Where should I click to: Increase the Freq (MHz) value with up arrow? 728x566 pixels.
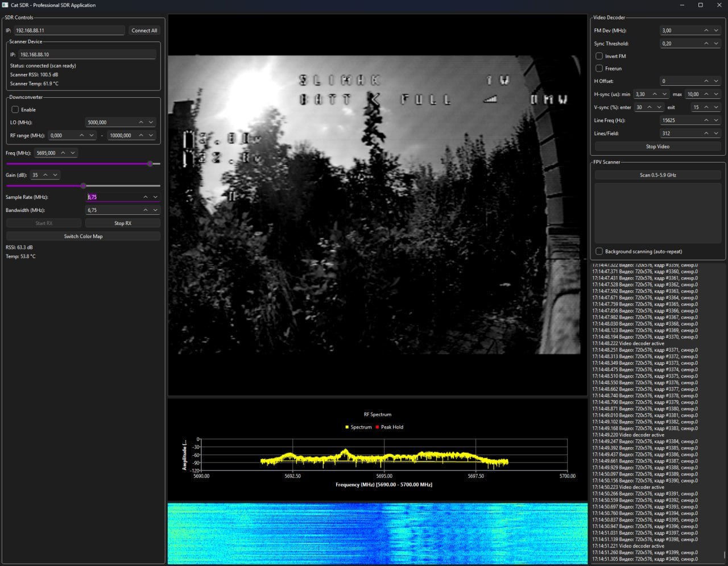coord(63,153)
